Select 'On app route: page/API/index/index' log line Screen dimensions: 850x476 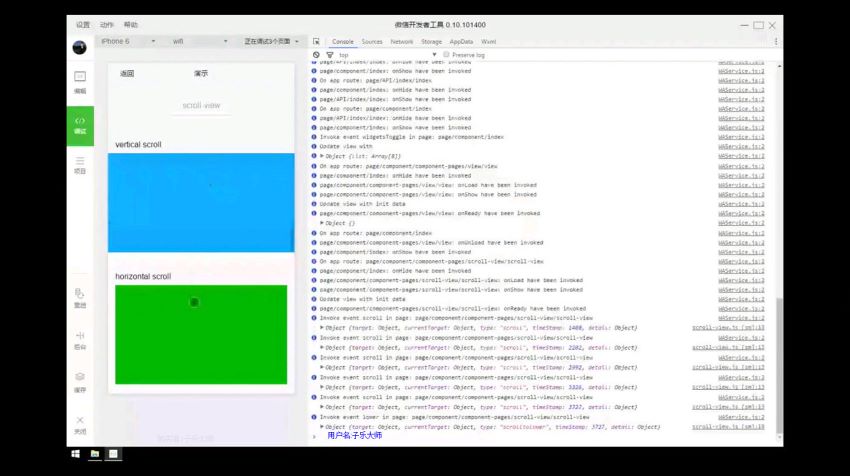click(376, 81)
